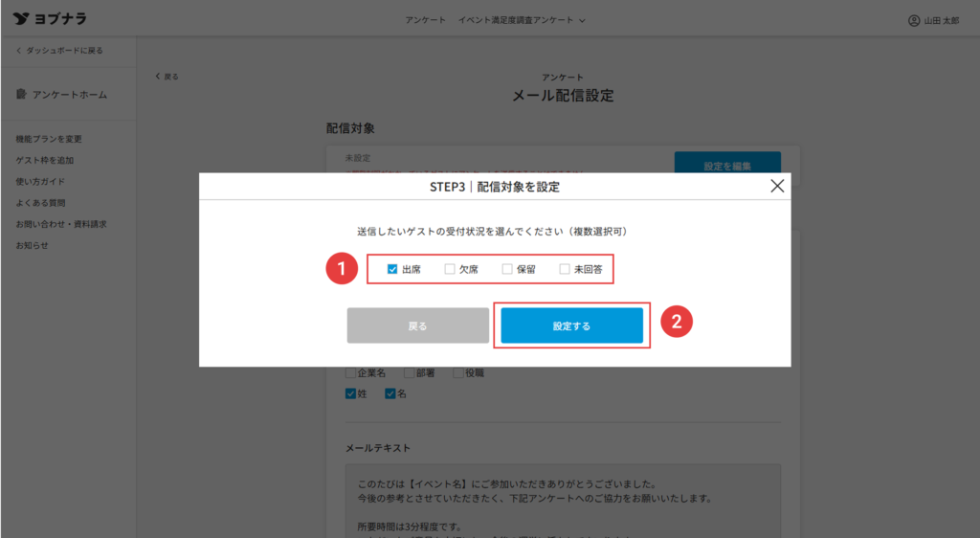Open よくある質問 link
Viewport: 980px width, 538px height.
pos(40,203)
